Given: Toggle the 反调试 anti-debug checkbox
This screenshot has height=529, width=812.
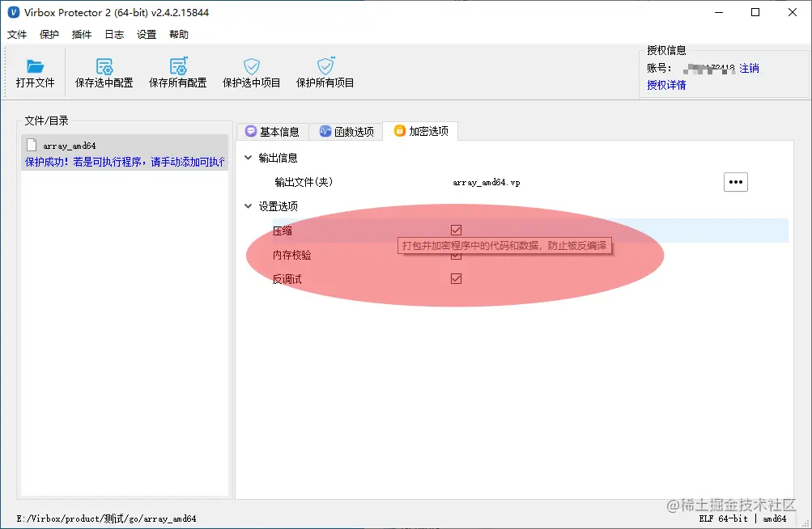Looking at the screenshot, I should pos(456,279).
